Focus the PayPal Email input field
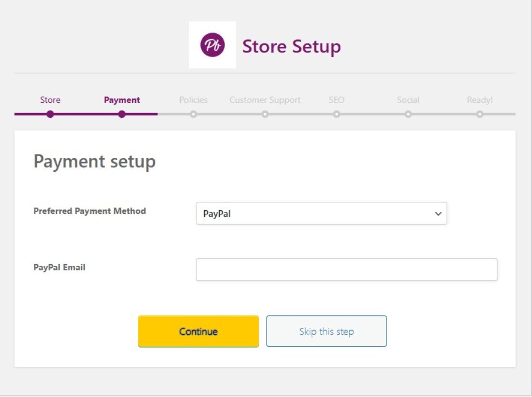 [x=346, y=270]
